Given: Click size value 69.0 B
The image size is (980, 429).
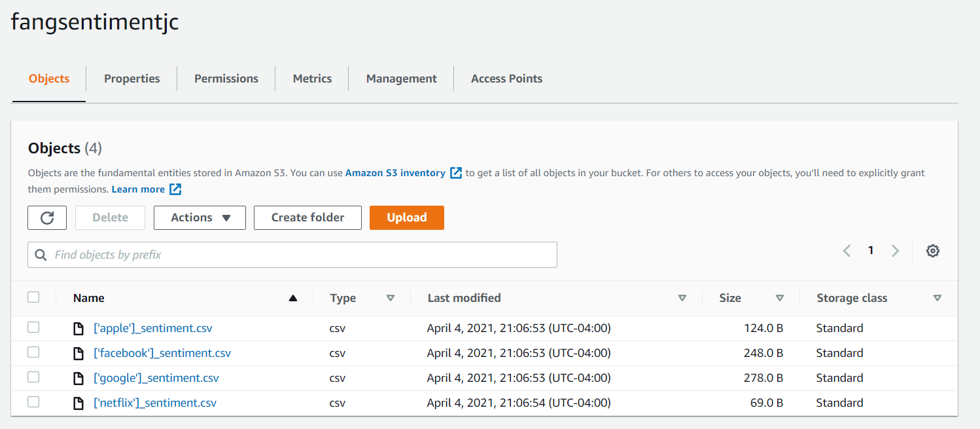Looking at the screenshot, I should tap(767, 403).
